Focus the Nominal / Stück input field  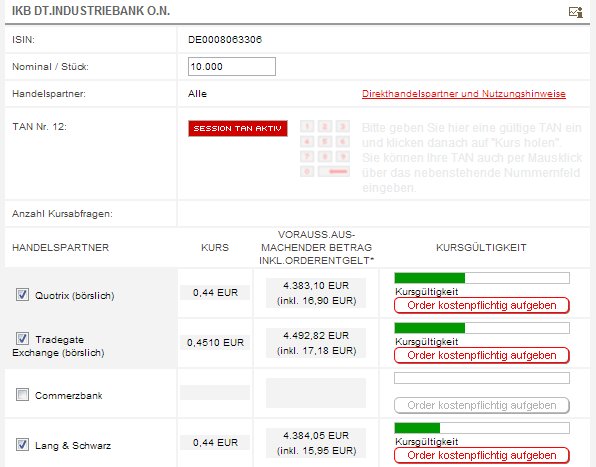[x=232, y=66]
